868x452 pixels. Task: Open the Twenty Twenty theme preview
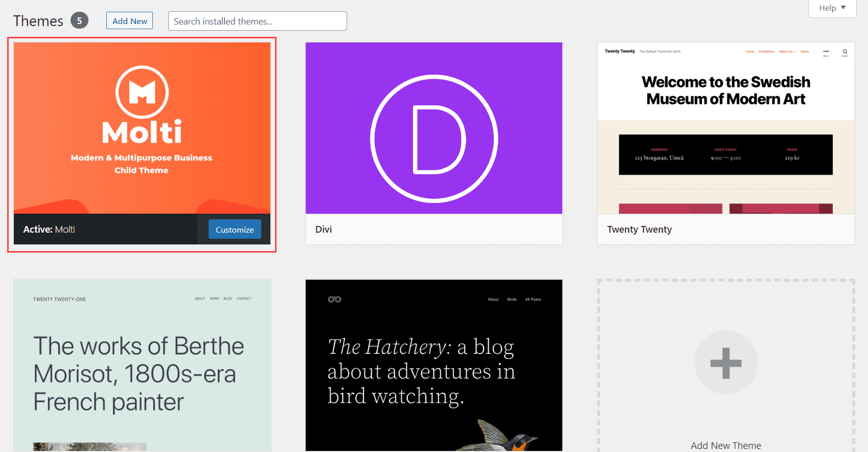click(726, 128)
